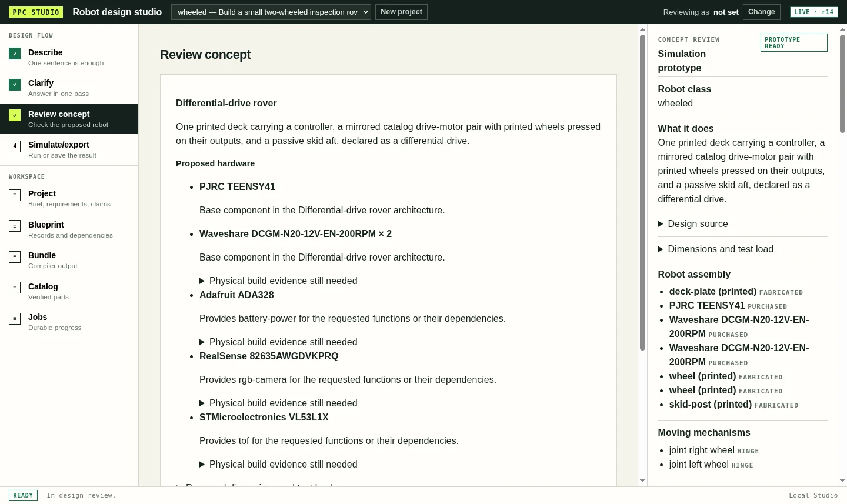
Task: Click the joint left wheel mechanism entry
Action: pos(711,465)
